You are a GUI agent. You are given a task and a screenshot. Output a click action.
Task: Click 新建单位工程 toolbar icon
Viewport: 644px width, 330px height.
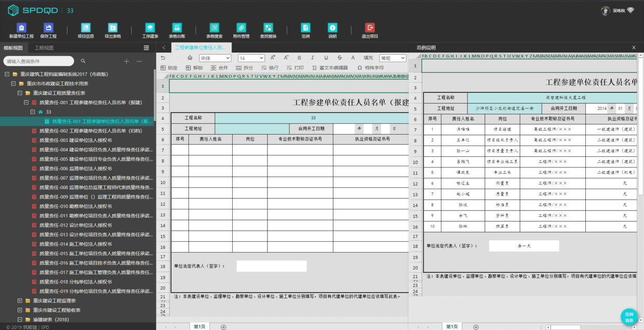pos(21,28)
